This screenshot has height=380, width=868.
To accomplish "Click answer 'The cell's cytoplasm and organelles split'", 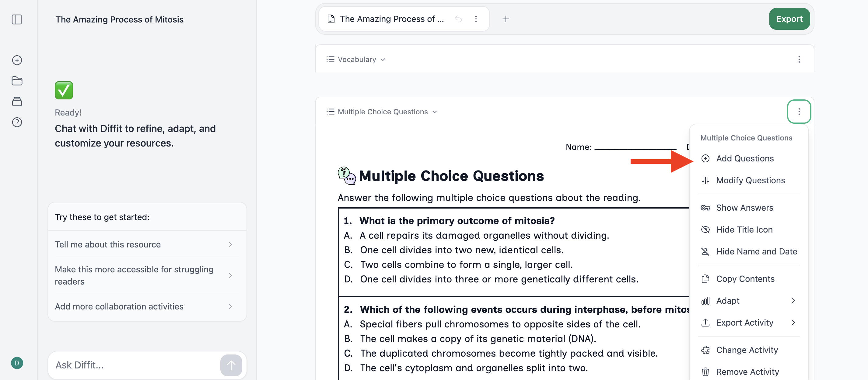I will click(x=474, y=368).
